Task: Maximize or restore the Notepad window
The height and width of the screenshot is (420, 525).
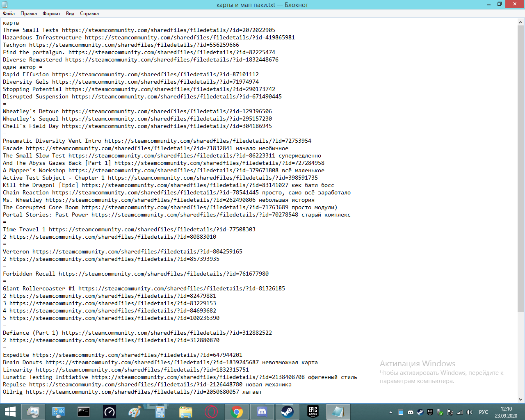Action: (x=500, y=5)
